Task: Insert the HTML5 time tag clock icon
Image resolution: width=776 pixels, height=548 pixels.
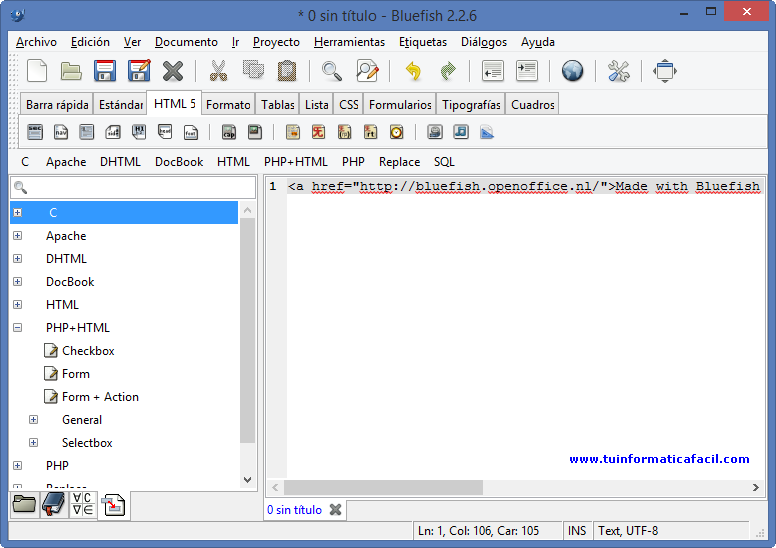Action: (x=396, y=132)
